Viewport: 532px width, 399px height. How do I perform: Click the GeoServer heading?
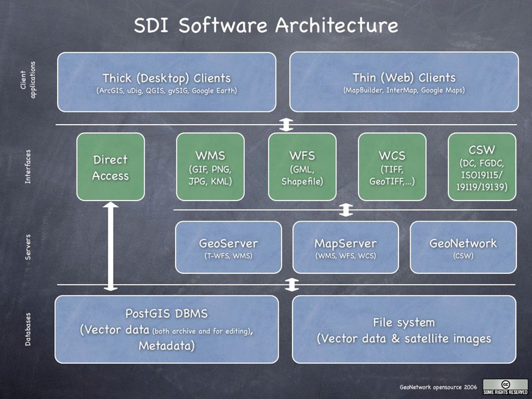click(228, 243)
